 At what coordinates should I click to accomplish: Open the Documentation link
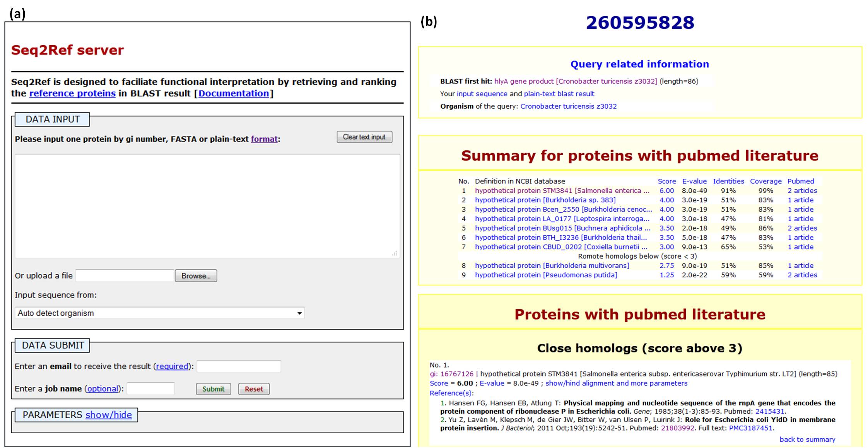234,94
